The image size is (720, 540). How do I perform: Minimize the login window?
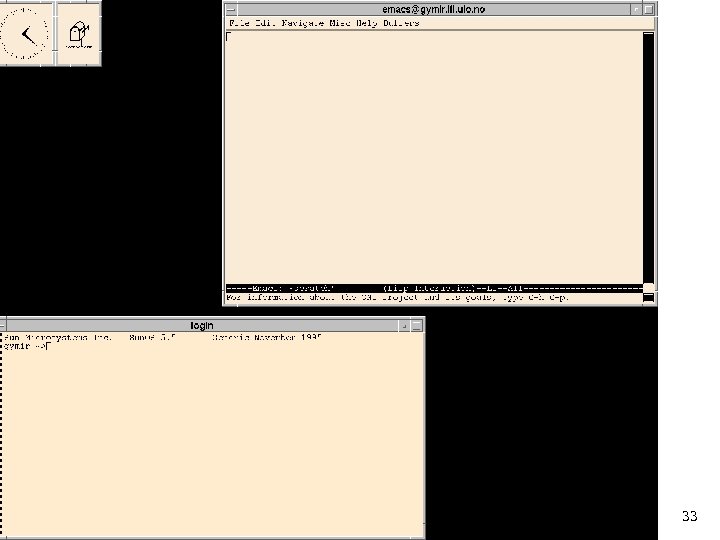[x=404, y=326]
